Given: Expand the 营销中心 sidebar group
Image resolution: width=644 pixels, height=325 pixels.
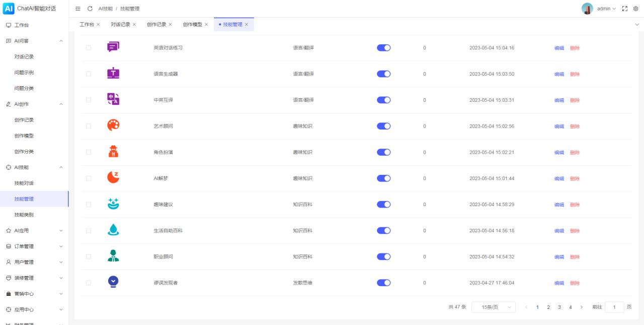Looking at the screenshot, I should [34, 294].
